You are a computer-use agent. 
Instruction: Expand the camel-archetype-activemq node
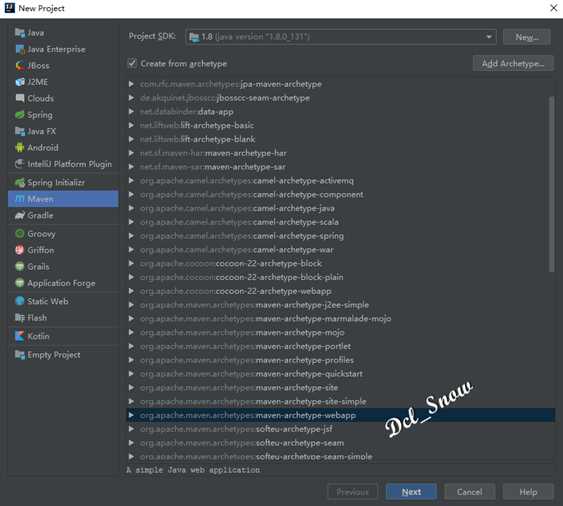131,181
